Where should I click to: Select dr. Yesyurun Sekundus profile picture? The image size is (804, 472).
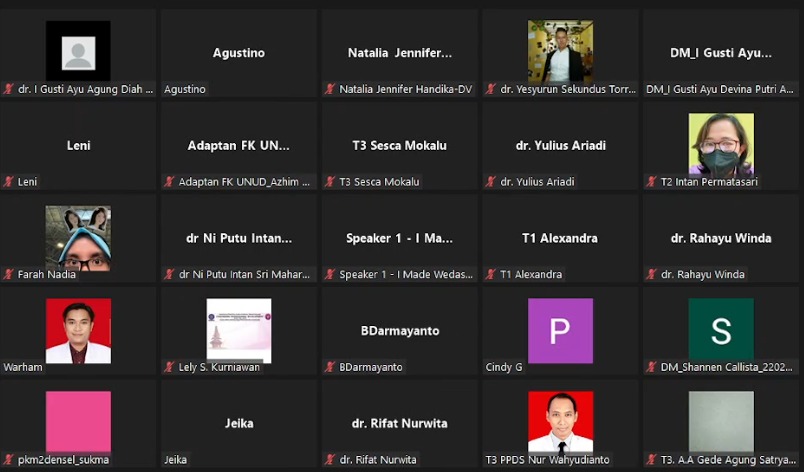point(560,51)
